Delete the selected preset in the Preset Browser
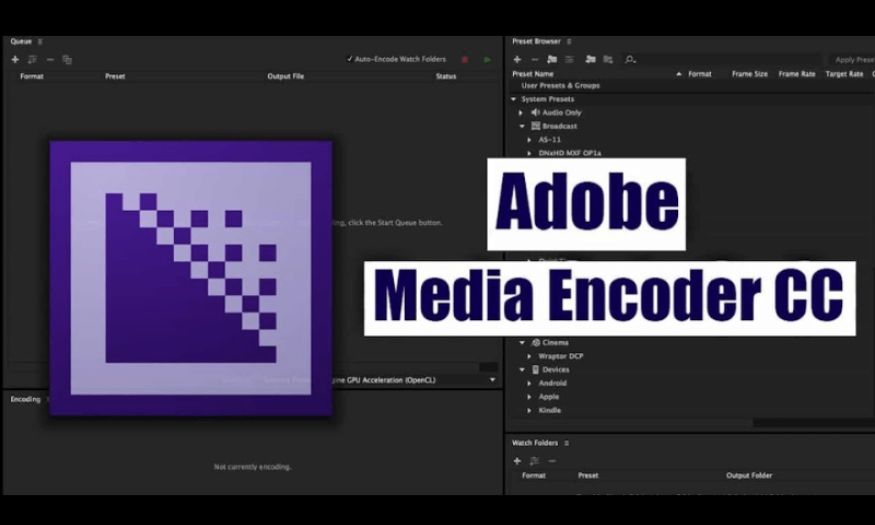 pyautogui.click(x=535, y=59)
